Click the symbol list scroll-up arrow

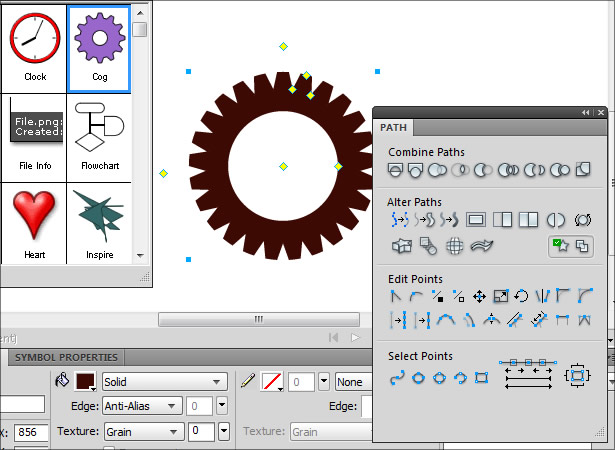coord(140,13)
